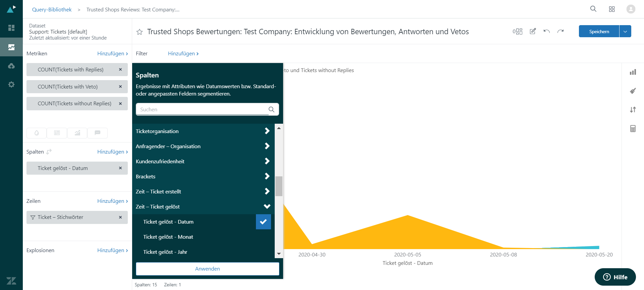
Task: Click the scroll up arrow in Spalten list
Action: click(279, 128)
